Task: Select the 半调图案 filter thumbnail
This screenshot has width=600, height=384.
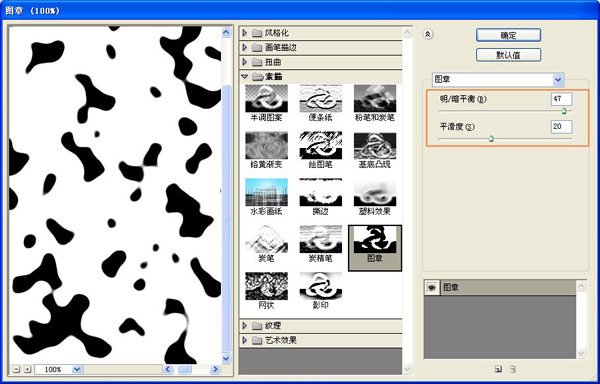Action: tap(266, 98)
